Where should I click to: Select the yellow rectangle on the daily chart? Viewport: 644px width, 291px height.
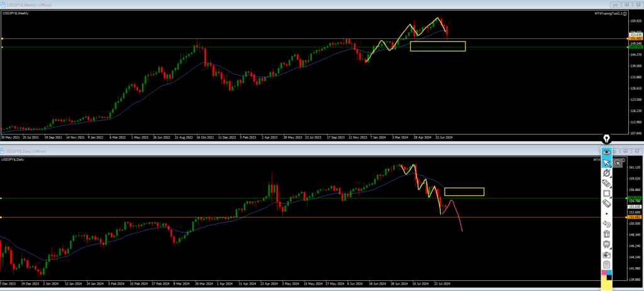(464, 191)
